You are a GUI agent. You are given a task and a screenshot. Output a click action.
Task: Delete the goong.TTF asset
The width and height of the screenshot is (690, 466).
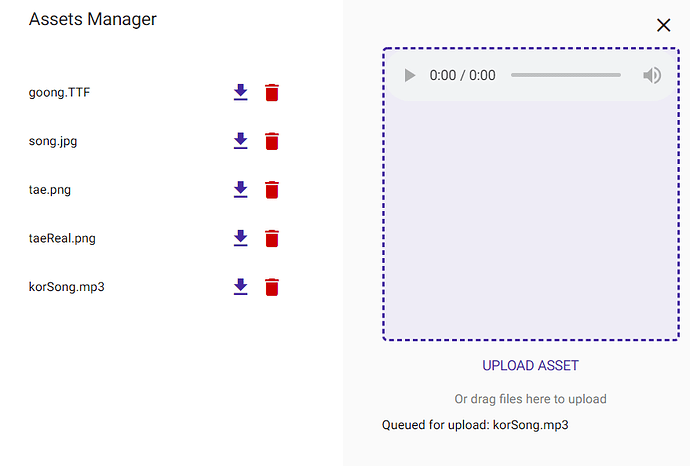[271, 92]
